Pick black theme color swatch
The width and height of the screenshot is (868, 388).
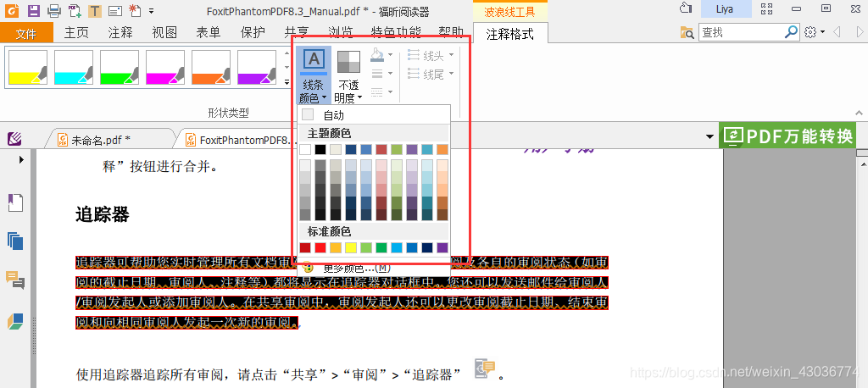click(320, 149)
